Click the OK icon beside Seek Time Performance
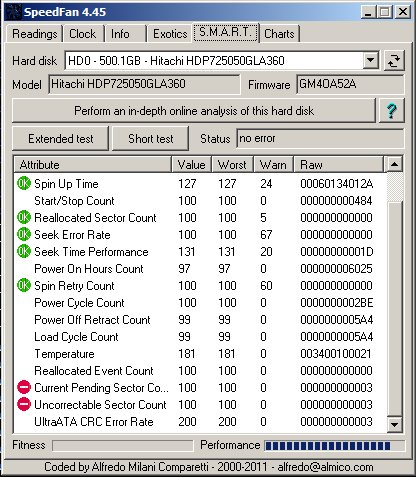416x477 pixels. (24, 252)
